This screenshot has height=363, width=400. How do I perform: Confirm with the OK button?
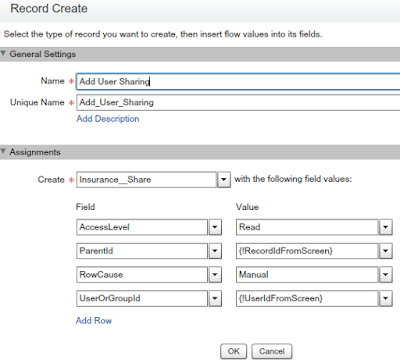pos(234,351)
